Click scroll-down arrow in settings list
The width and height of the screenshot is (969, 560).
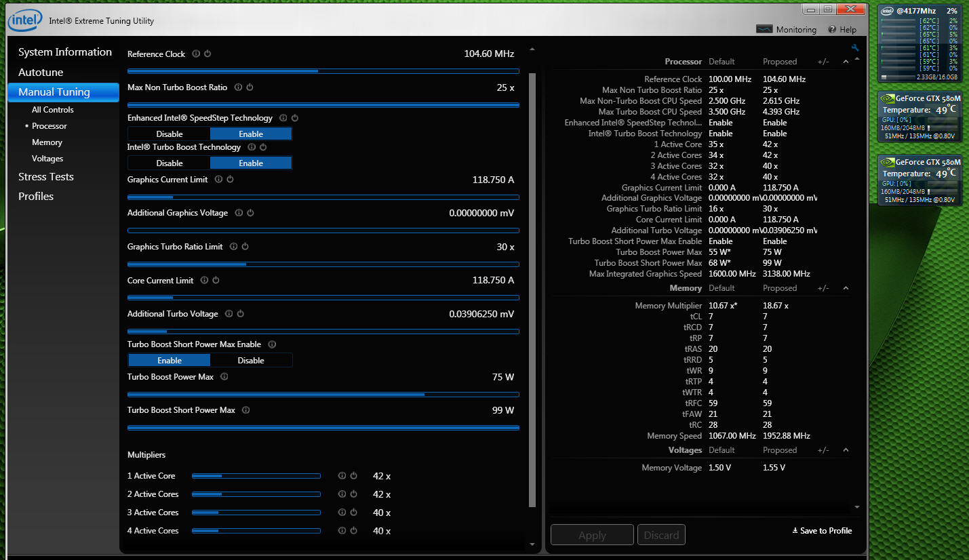(532, 544)
